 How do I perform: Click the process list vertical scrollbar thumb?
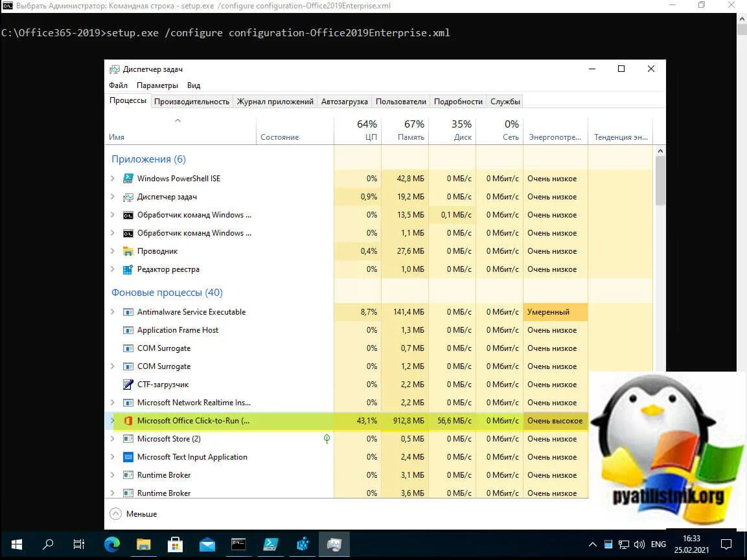point(660,181)
